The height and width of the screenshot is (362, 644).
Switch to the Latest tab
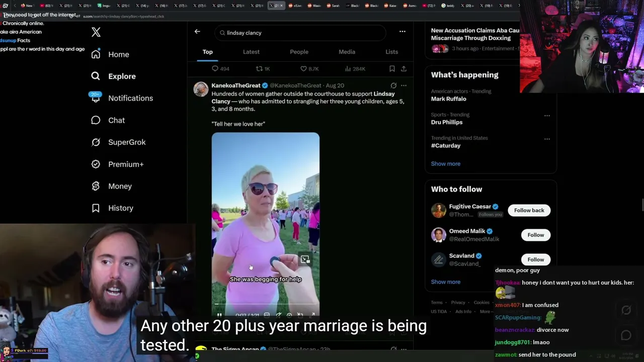click(x=251, y=52)
